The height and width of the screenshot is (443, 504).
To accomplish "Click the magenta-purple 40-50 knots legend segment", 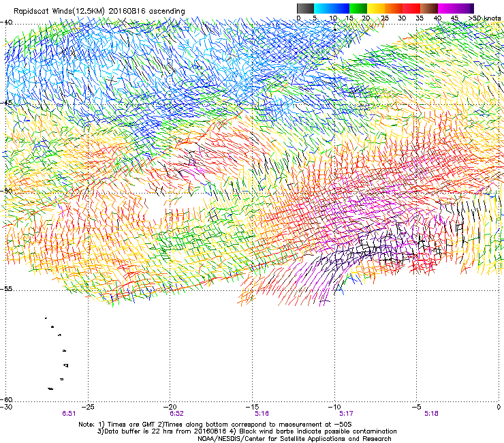I will pyautogui.click(x=456, y=8).
